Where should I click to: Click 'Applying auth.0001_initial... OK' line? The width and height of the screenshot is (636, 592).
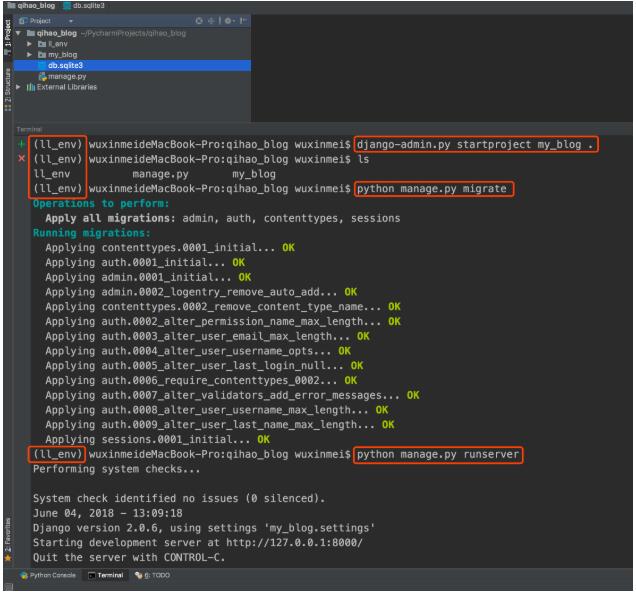(x=145, y=262)
